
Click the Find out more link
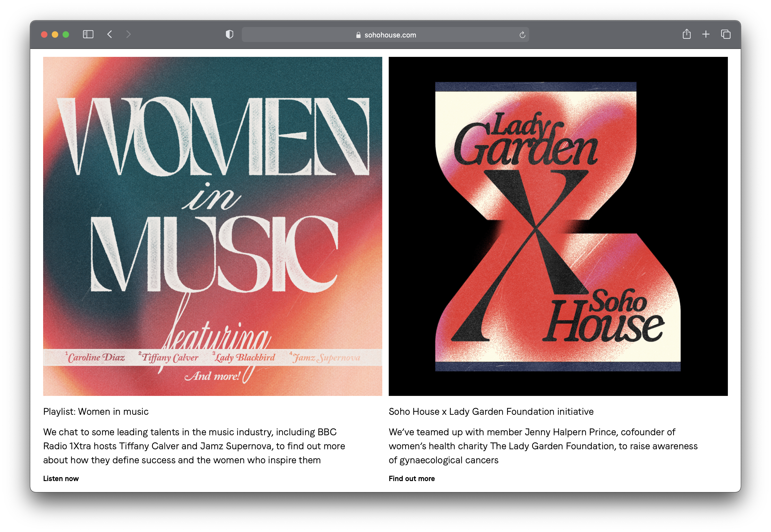412,478
